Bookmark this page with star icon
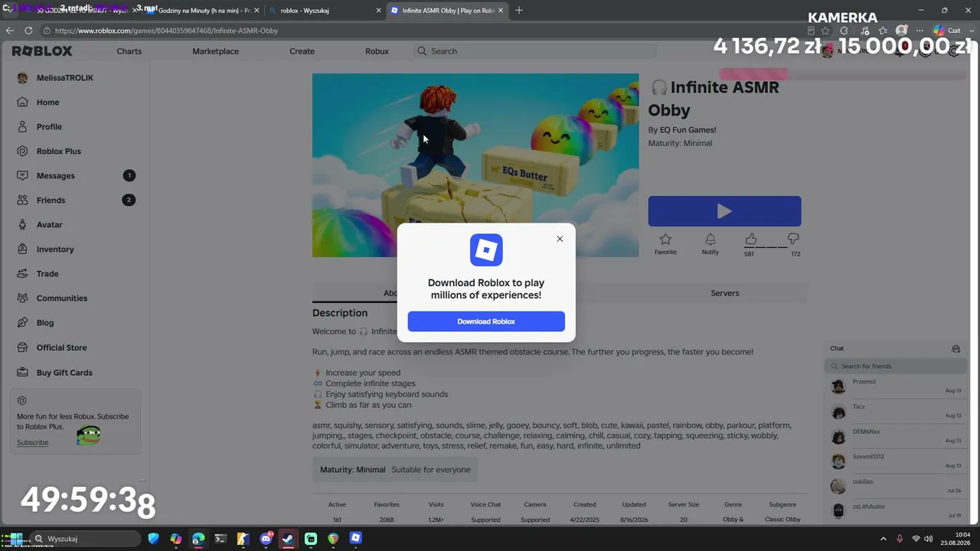The image size is (980, 551). [x=825, y=31]
